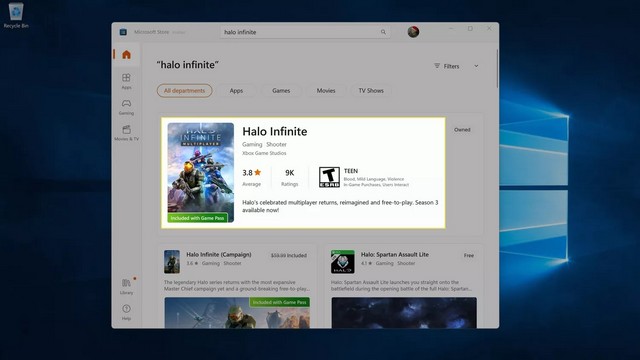Screen dimensions: 640x360
Task: Open the Movies & TV sidebar section
Action: (126, 133)
